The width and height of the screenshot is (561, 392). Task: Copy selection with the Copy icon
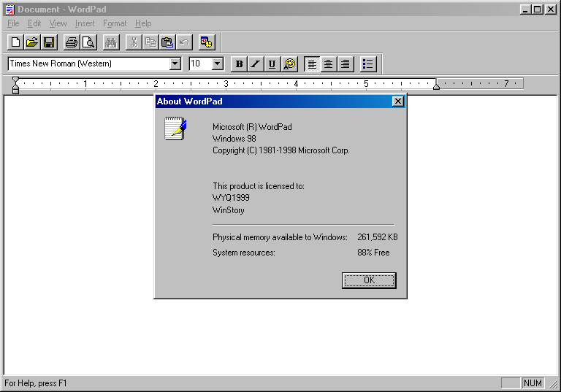click(x=150, y=42)
